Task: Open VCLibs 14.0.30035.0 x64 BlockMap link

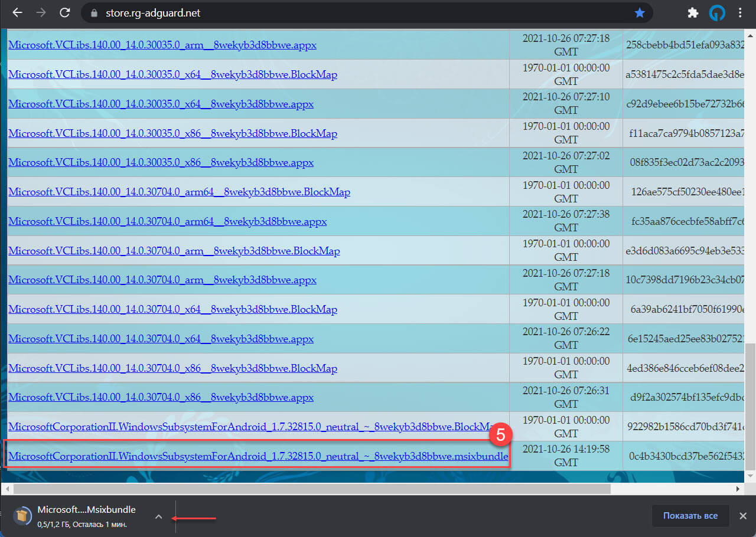Action: 172,74
